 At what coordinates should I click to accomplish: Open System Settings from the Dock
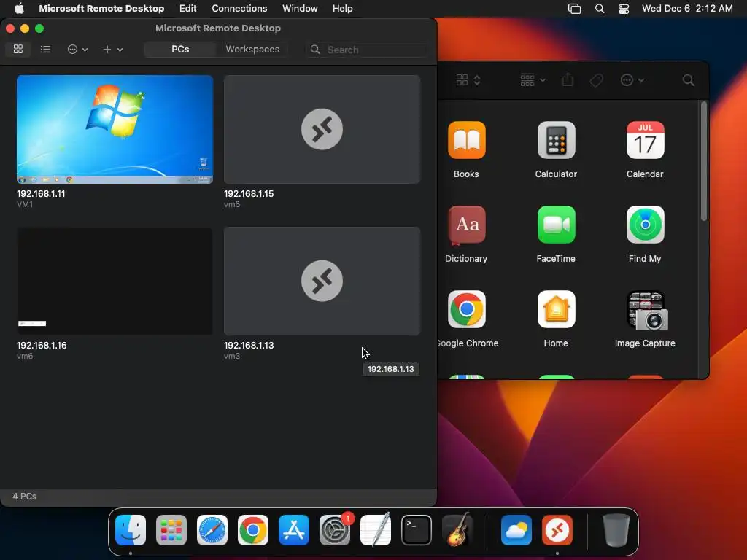click(x=334, y=530)
